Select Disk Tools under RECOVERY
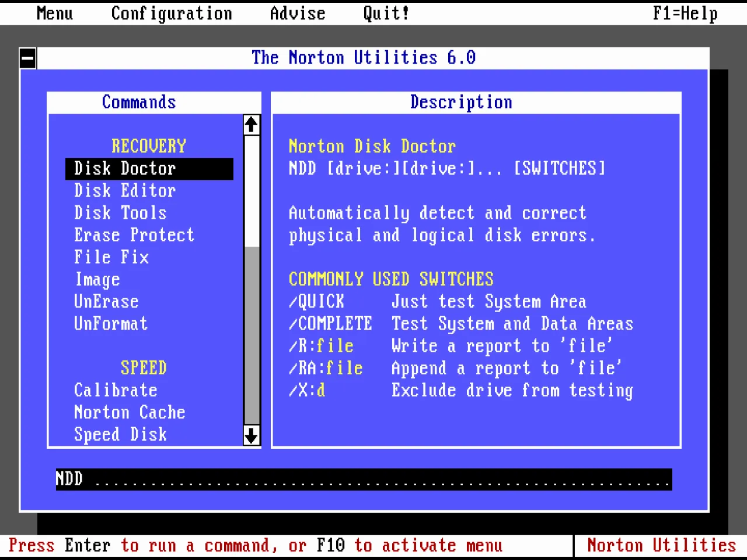The width and height of the screenshot is (747, 560). pyautogui.click(x=120, y=213)
